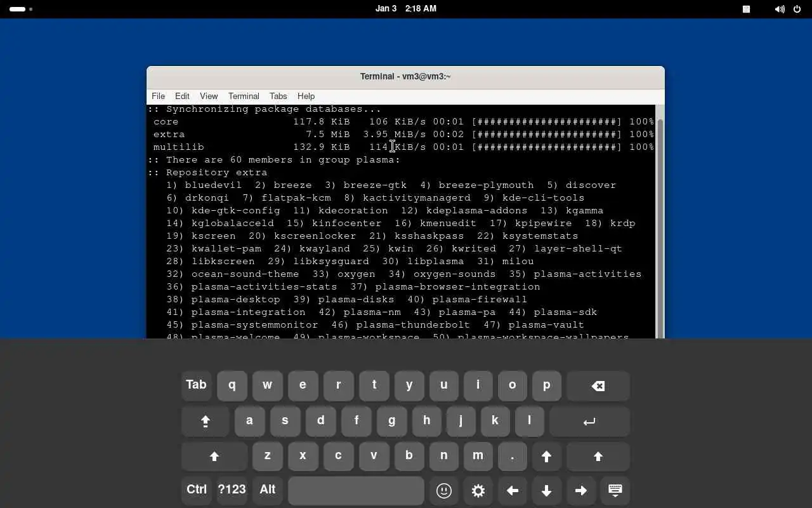The height and width of the screenshot is (508, 812).
Task: Tap the k key
Action: pyautogui.click(x=495, y=421)
